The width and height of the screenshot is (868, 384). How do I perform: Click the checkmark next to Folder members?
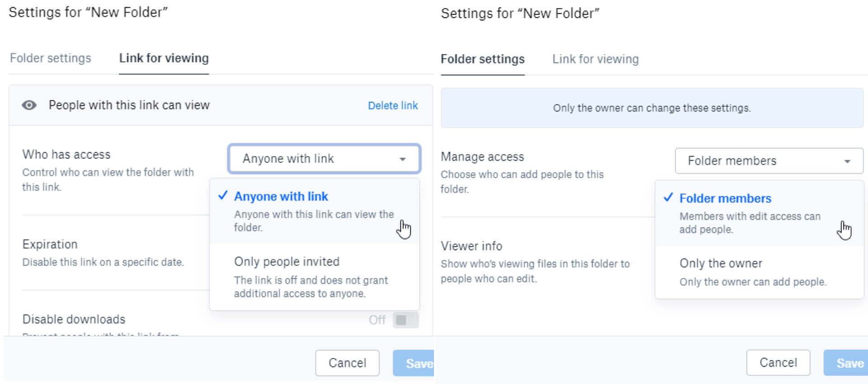[668, 197]
